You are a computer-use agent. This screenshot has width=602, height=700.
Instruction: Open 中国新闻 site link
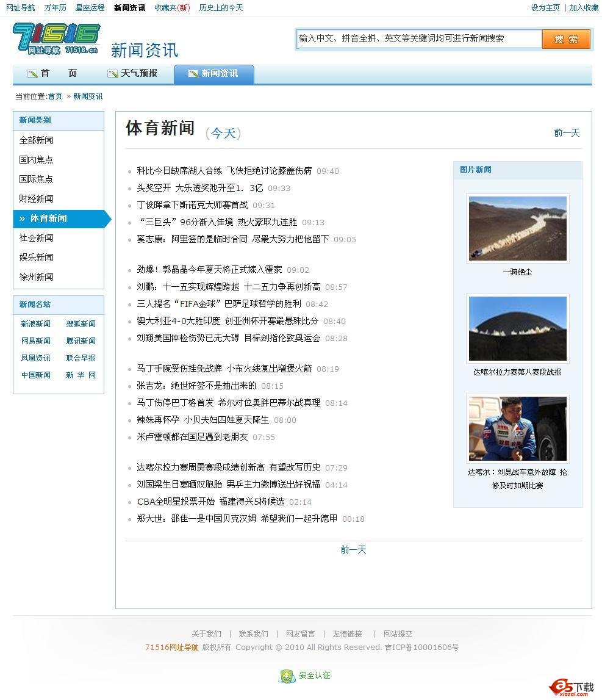36,375
